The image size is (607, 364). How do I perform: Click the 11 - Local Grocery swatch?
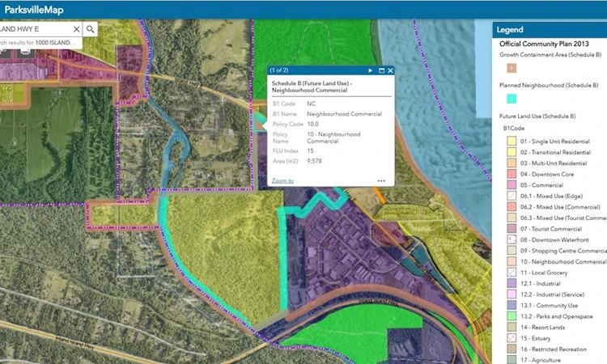pyautogui.click(x=511, y=273)
